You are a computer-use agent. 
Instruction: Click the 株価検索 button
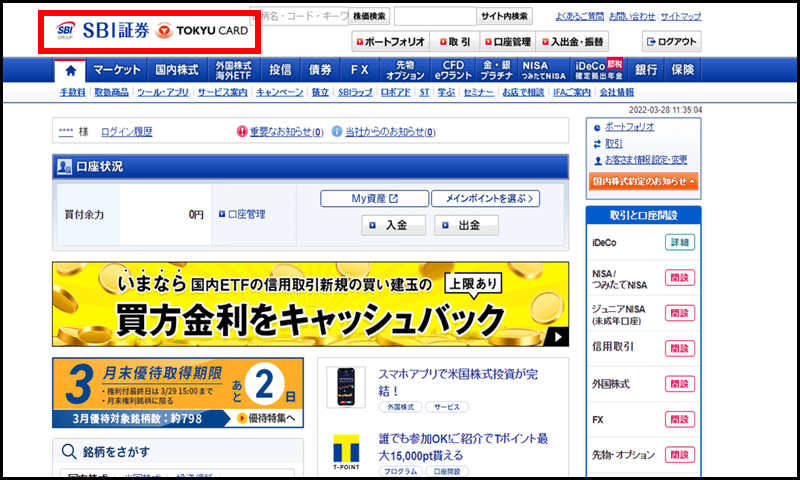(x=369, y=16)
